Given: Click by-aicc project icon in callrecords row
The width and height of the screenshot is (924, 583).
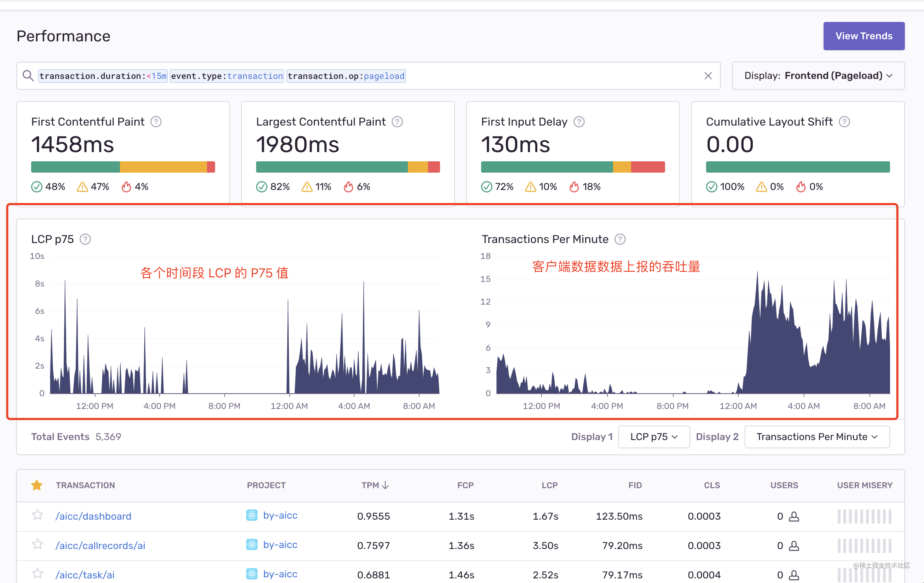Looking at the screenshot, I should pyautogui.click(x=252, y=545).
